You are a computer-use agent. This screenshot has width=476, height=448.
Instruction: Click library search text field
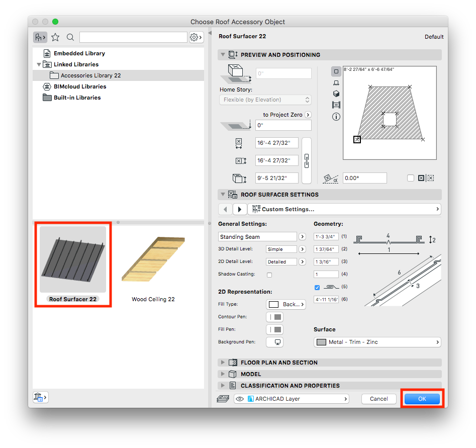tap(133, 37)
